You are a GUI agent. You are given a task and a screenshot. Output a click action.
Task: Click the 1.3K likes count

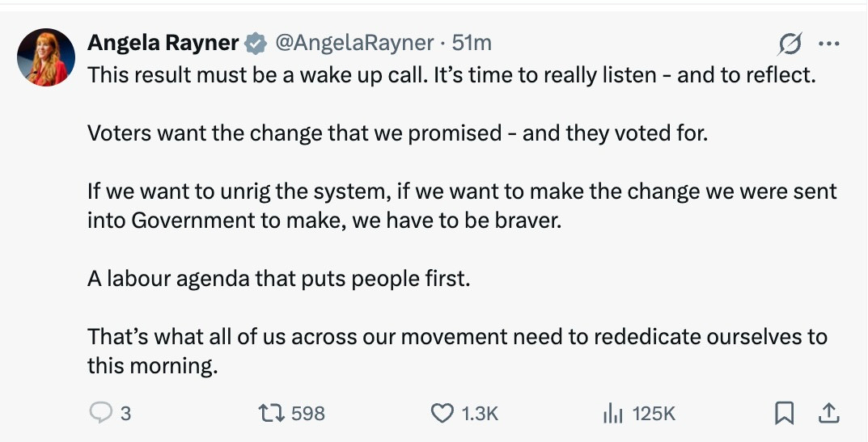click(x=480, y=414)
